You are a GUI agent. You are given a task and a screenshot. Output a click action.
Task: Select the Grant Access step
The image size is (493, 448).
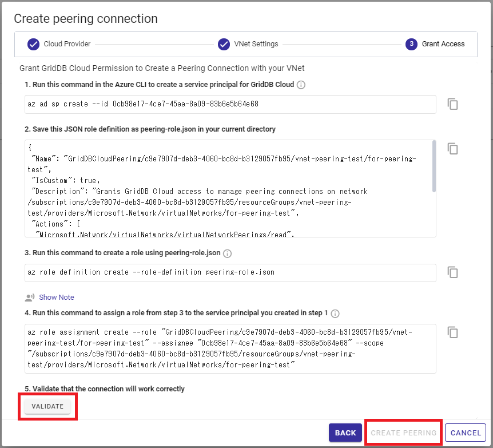click(x=435, y=44)
